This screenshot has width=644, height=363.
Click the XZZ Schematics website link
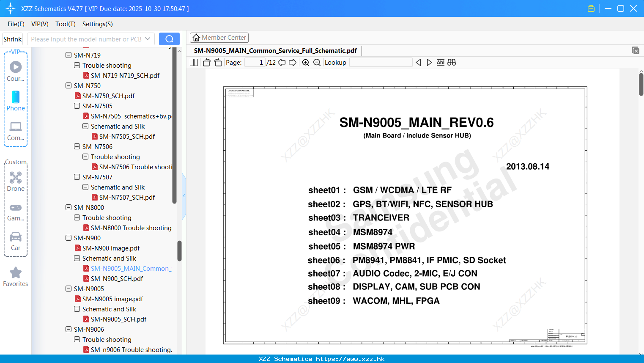coord(350,359)
